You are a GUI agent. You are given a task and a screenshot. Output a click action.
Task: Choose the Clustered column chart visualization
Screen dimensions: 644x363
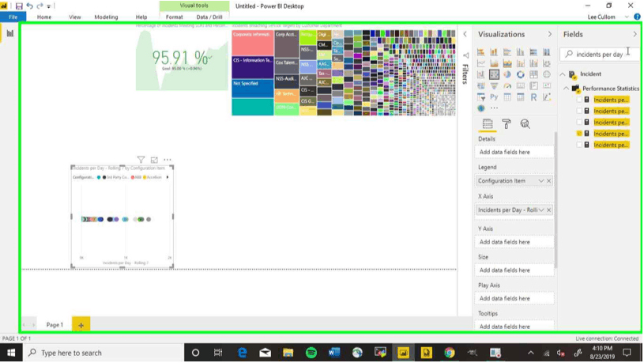coord(521,52)
